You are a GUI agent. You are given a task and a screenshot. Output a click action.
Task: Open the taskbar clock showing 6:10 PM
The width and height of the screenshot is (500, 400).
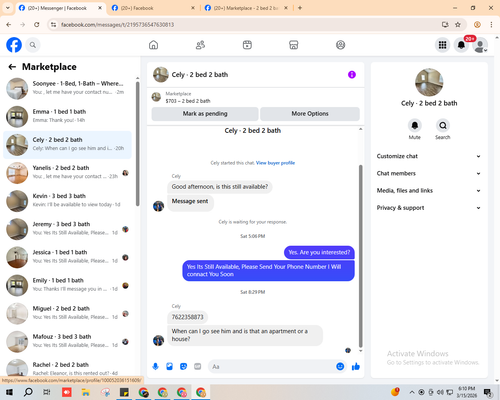(467, 392)
